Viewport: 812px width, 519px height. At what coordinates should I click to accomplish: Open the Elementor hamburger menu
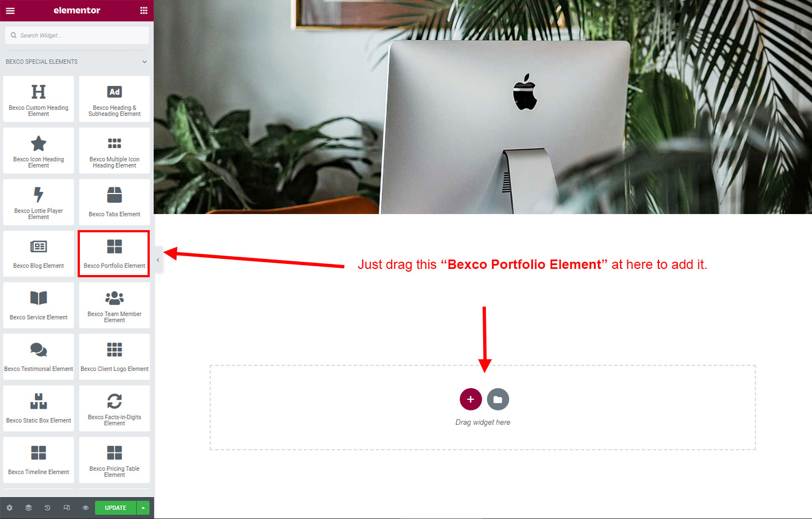click(x=10, y=11)
